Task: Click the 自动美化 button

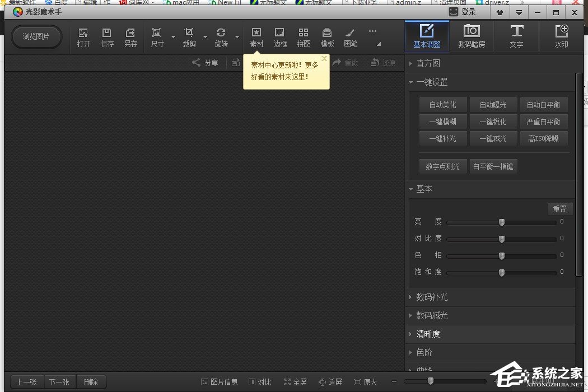Action: tap(442, 105)
